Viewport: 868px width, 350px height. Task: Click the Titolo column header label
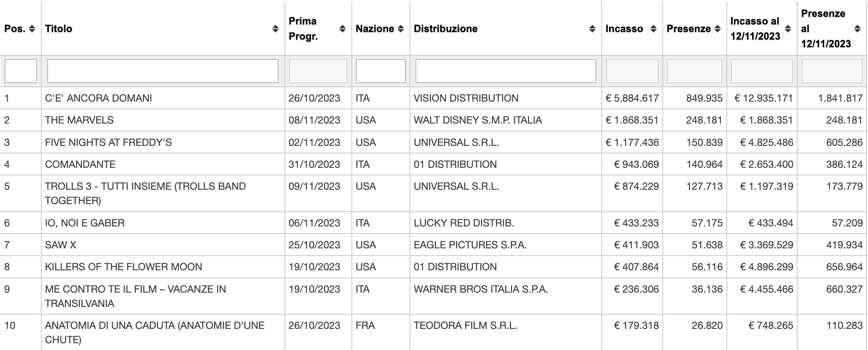[x=59, y=29]
